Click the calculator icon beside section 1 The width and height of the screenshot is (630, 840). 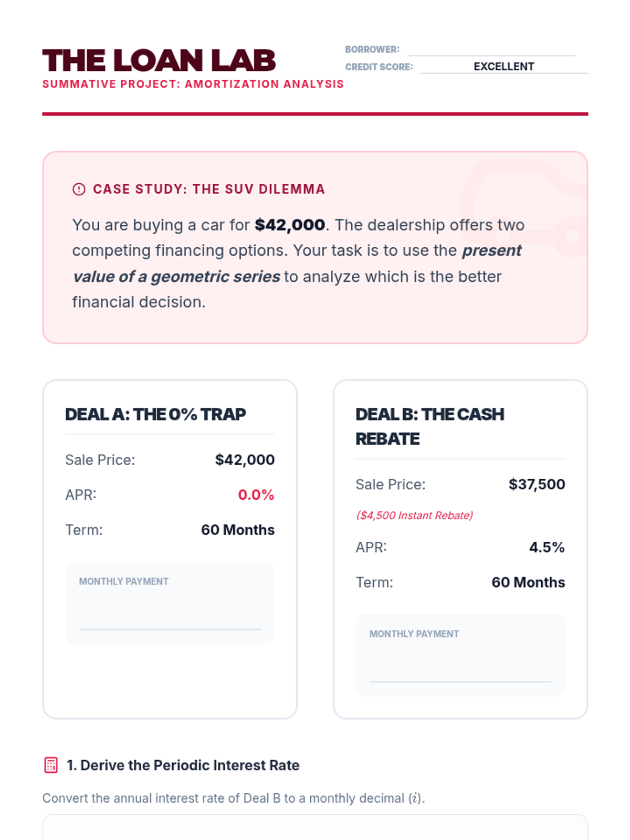pyautogui.click(x=51, y=765)
